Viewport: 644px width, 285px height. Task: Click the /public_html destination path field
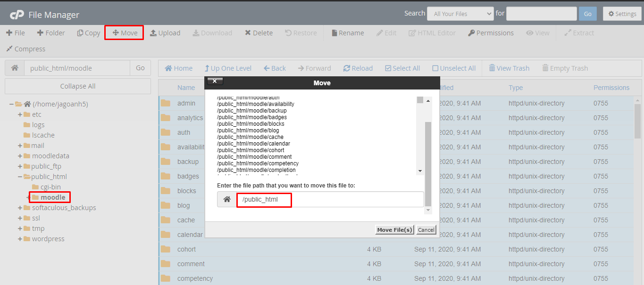click(x=330, y=199)
